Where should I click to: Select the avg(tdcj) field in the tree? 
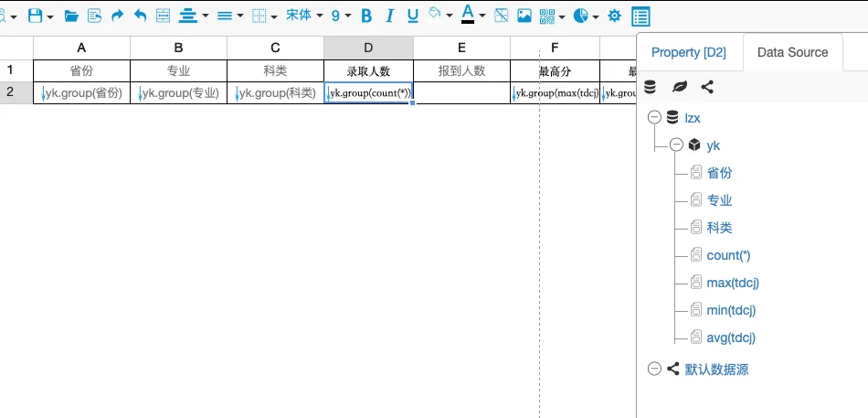(731, 338)
